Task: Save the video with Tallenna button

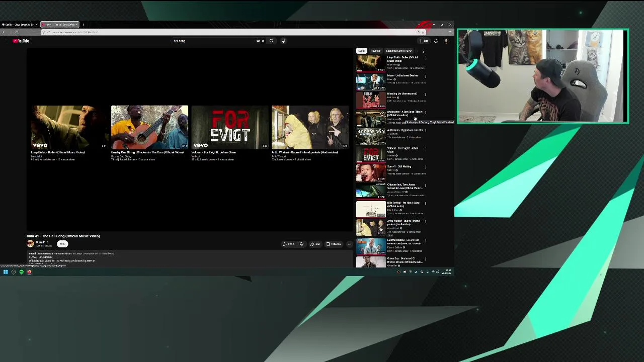Action: pyautogui.click(x=333, y=244)
